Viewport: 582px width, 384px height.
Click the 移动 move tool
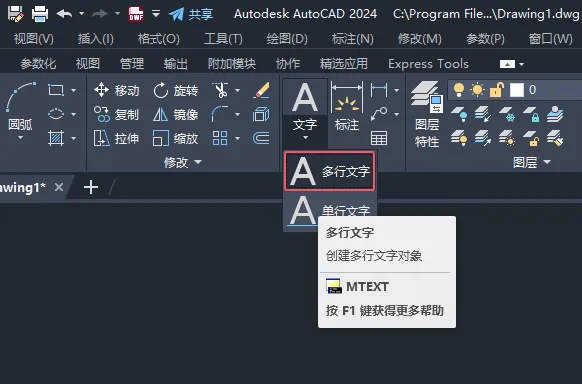click(116, 90)
